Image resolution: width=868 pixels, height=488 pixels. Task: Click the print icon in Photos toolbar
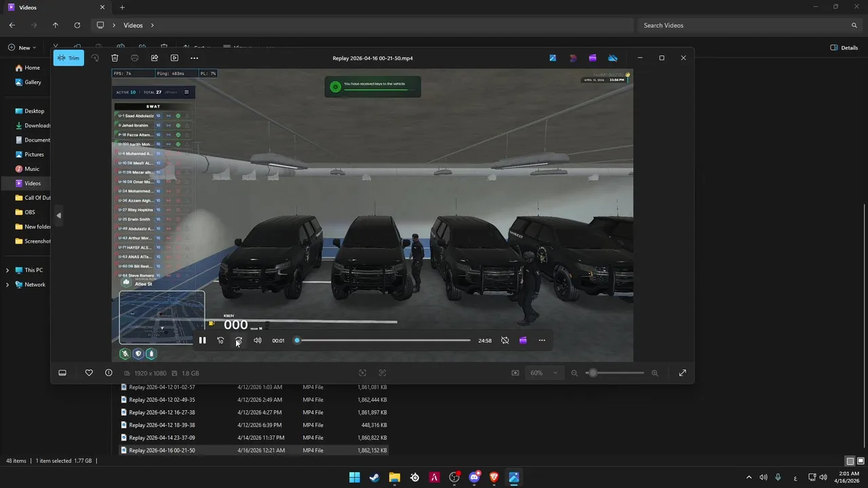tap(134, 58)
